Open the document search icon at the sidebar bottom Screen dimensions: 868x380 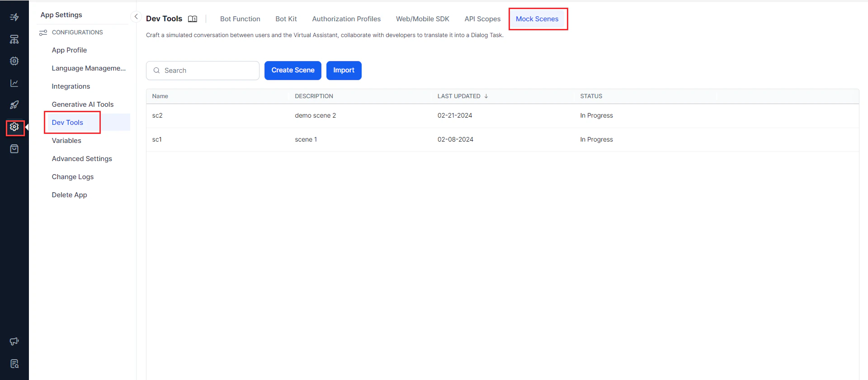14,364
